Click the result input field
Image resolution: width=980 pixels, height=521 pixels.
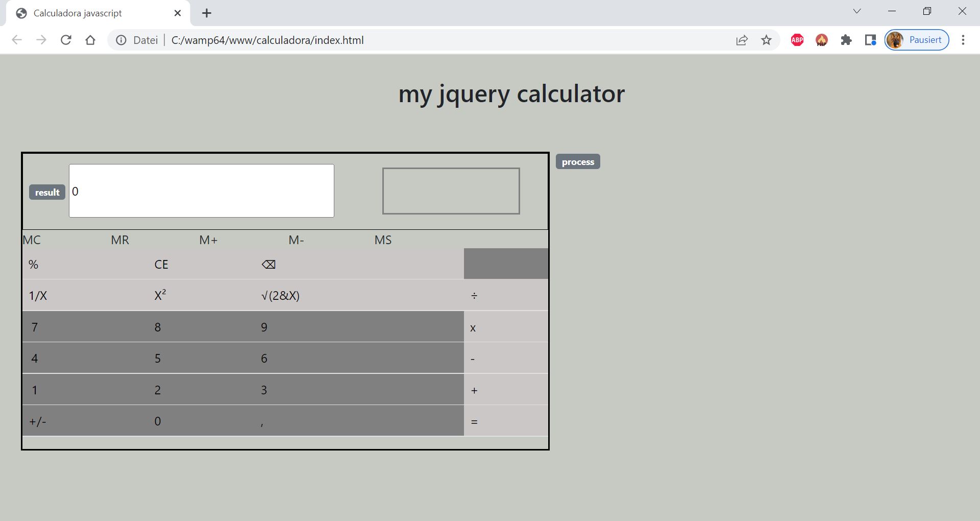[202, 191]
